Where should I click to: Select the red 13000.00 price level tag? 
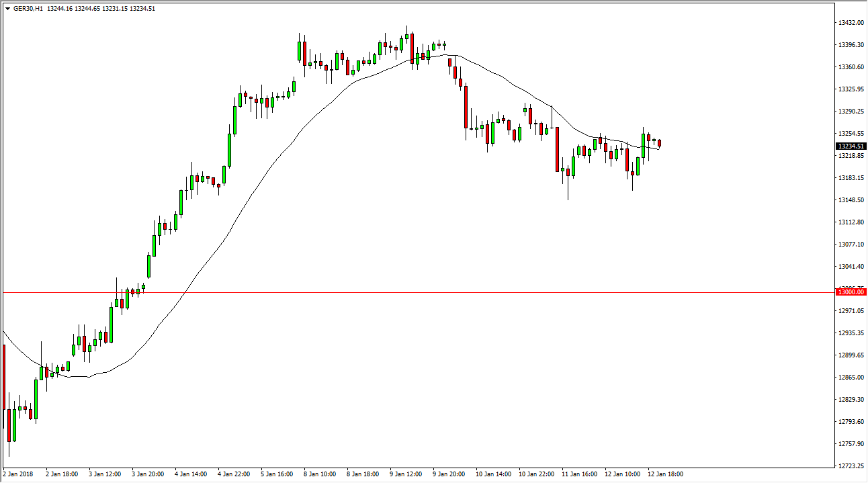[849, 292]
